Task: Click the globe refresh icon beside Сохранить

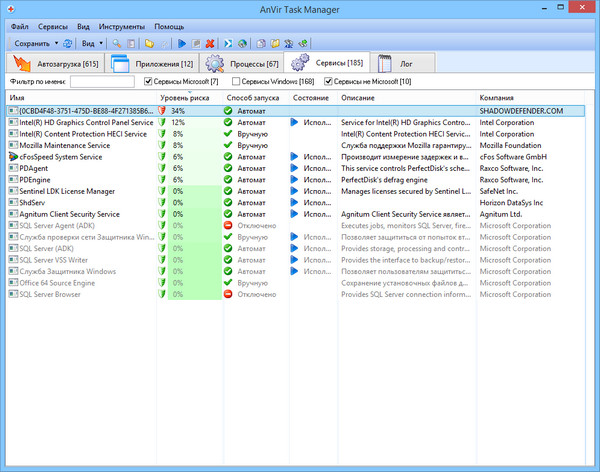Action: (67, 44)
